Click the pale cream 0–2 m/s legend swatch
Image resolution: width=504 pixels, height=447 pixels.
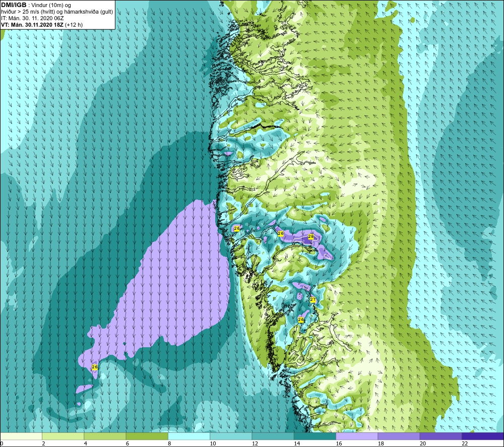pos(21,436)
